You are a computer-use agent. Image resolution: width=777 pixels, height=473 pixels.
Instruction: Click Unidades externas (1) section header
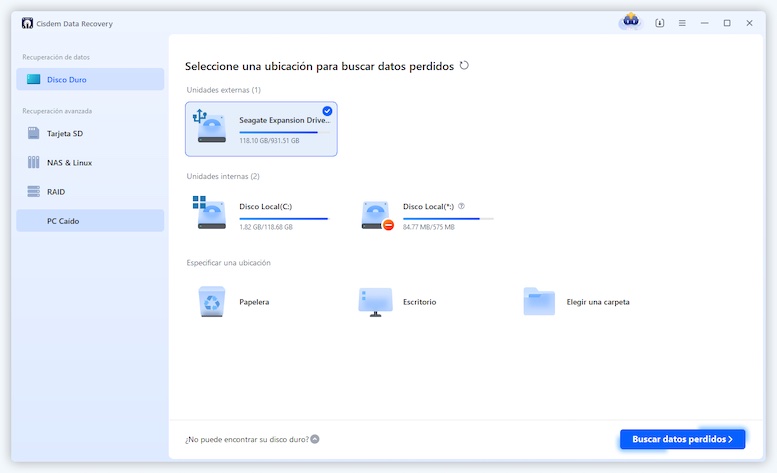coord(223,90)
